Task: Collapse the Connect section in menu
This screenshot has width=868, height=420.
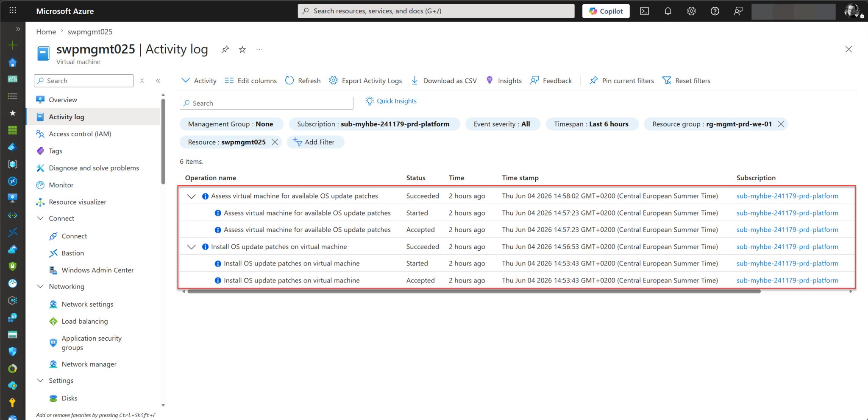Action: pos(40,218)
